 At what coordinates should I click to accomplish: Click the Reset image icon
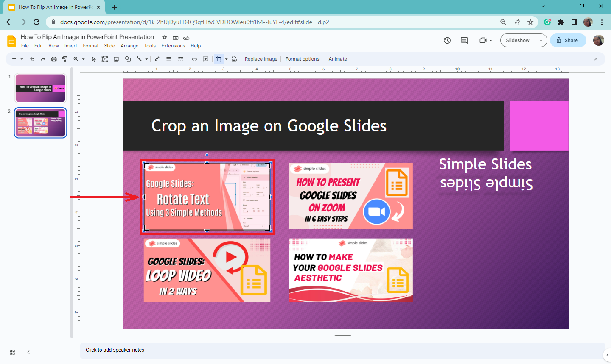click(234, 59)
